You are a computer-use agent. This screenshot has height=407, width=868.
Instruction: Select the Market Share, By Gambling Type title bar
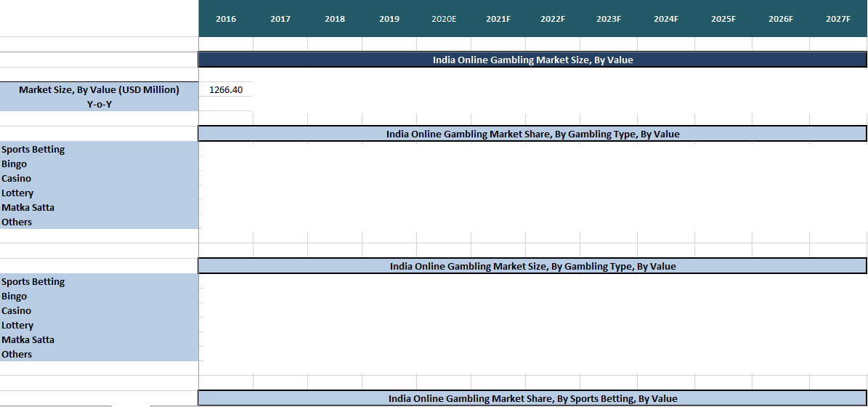pyautogui.click(x=532, y=134)
